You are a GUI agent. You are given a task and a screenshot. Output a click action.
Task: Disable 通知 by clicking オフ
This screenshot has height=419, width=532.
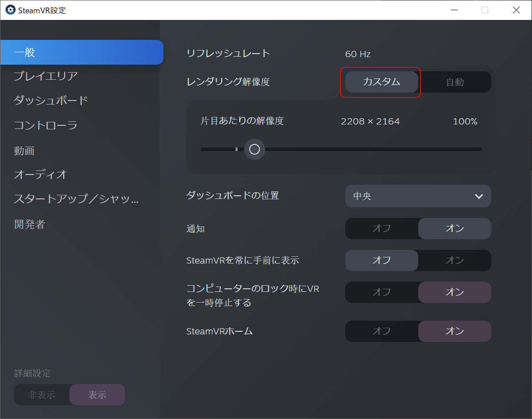[x=381, y=229]
